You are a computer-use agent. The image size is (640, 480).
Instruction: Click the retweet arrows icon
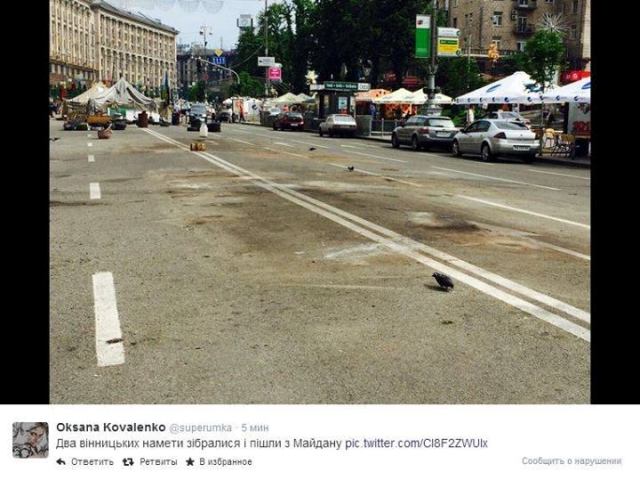128,462
